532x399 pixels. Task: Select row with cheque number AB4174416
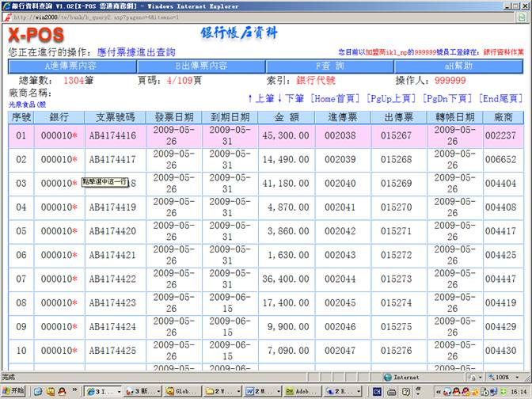tap(112, 135)
